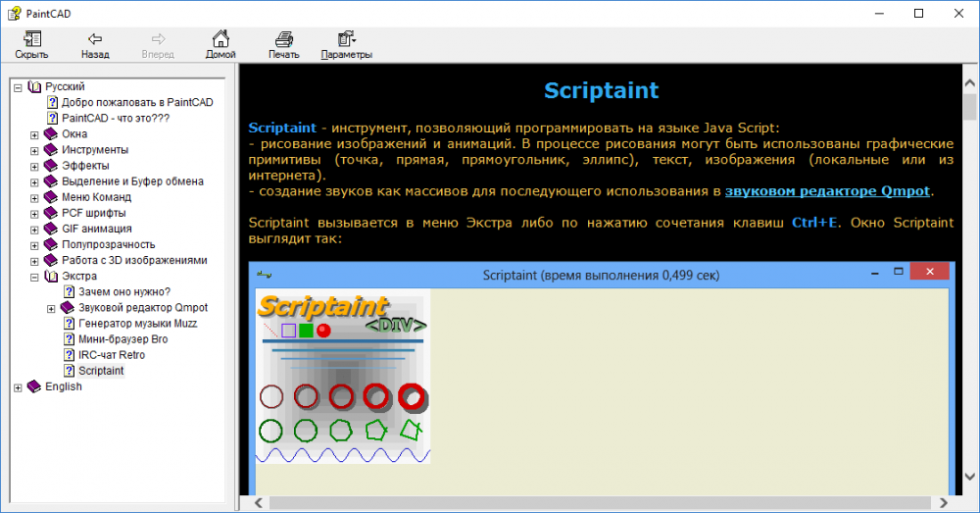Maximize the PaintCAD help window
The height and width of the screenshot is (513, 980).
coord(919,13)
